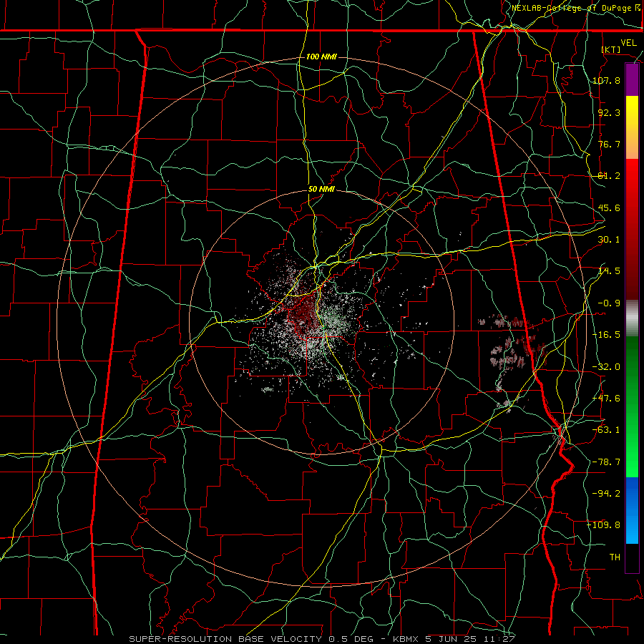Click the -63.1 legend value
This screenshot has height=644, width=644.
click(606, 430)
